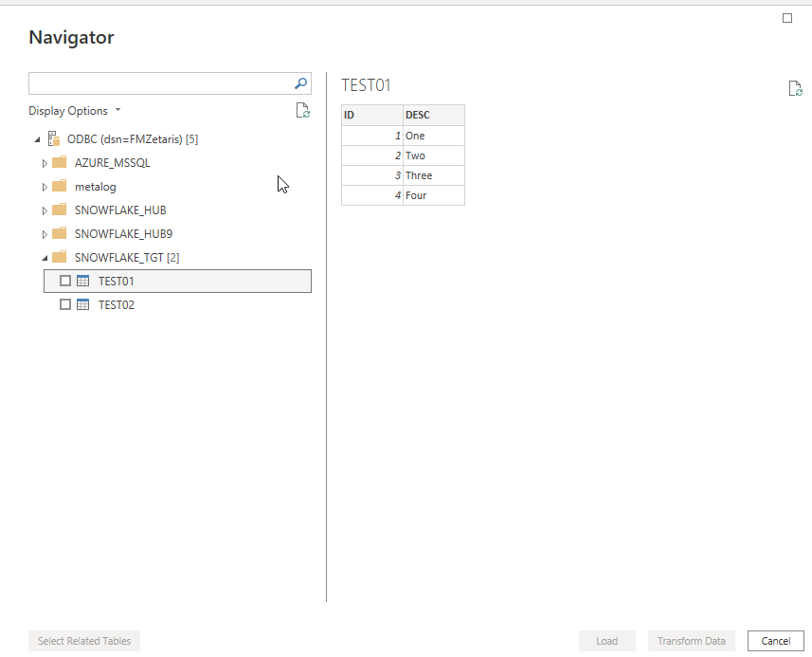Viewport: 812px width, 657px height.
Task: Click the ID cell with value 1
Action: (x=372, y=136)
